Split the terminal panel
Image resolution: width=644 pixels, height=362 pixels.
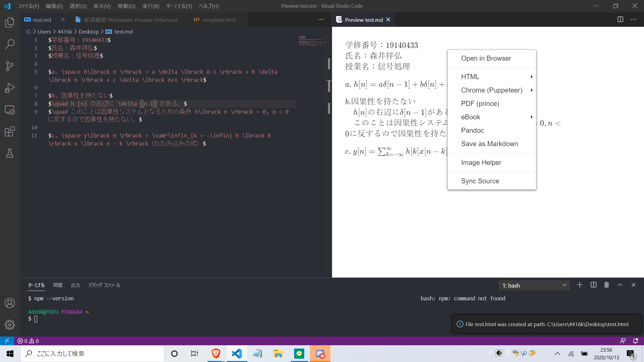pyautogui.click(x=593, y=285)
